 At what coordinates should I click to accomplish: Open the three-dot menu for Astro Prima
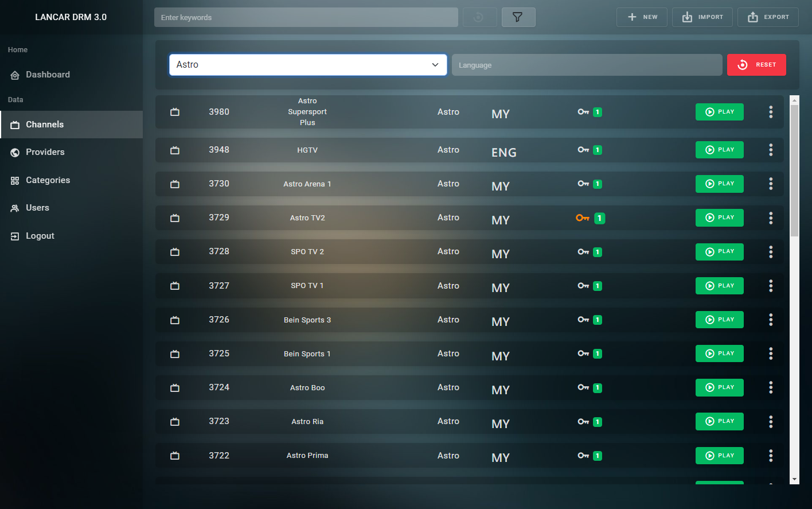[x=771, y=455]
